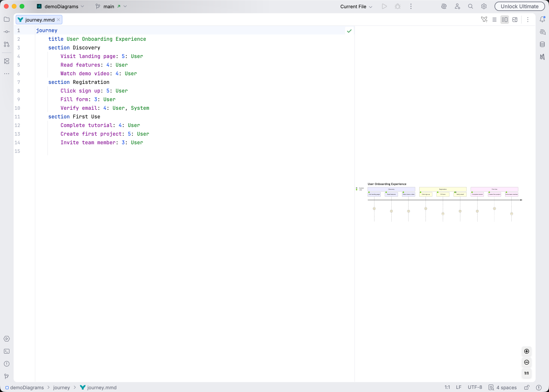
Task: Open the journey folder breadcrumb
Action: [62, 387]
